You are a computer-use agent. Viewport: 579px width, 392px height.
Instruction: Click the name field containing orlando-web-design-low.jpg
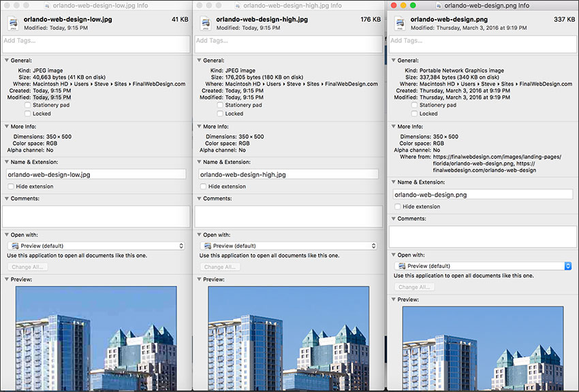click(x=96, y=174)
